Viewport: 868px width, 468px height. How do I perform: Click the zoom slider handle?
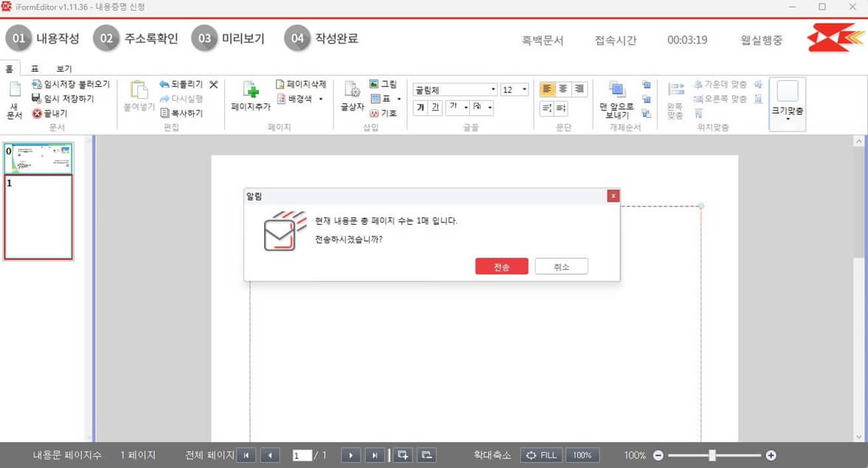tap(712, 455)
